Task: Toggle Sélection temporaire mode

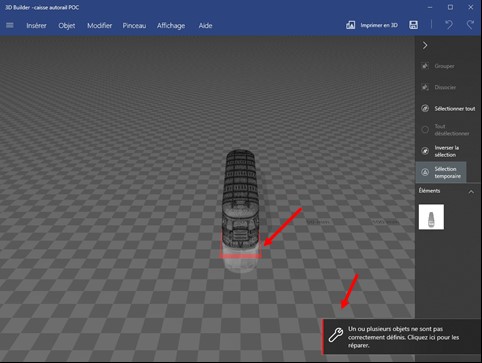Action: point(441,172)
